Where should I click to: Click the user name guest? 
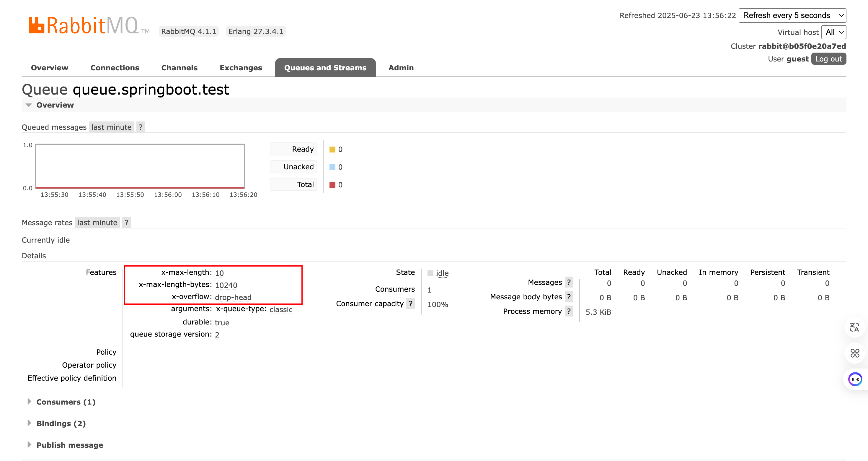[797, 59]
